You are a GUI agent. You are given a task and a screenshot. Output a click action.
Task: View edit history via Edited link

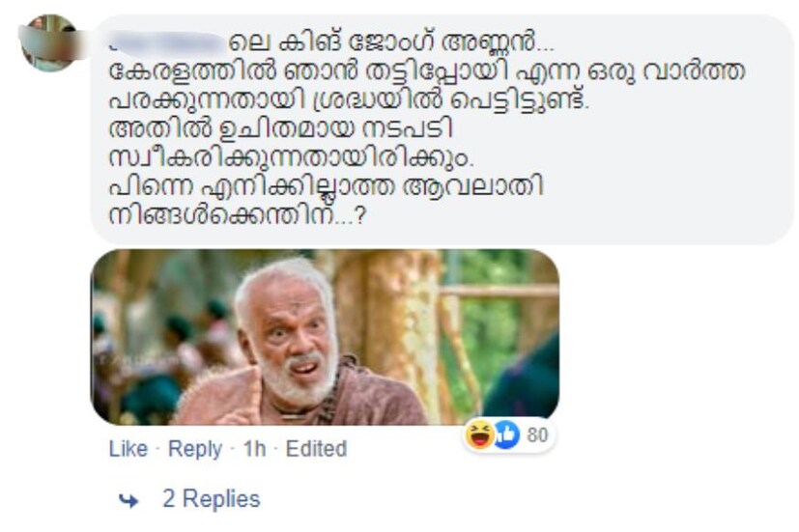pos(316,449)
